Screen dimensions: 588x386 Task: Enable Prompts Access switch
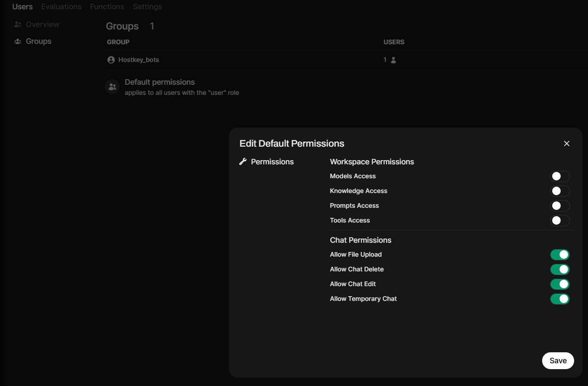[x=560, y=206]
